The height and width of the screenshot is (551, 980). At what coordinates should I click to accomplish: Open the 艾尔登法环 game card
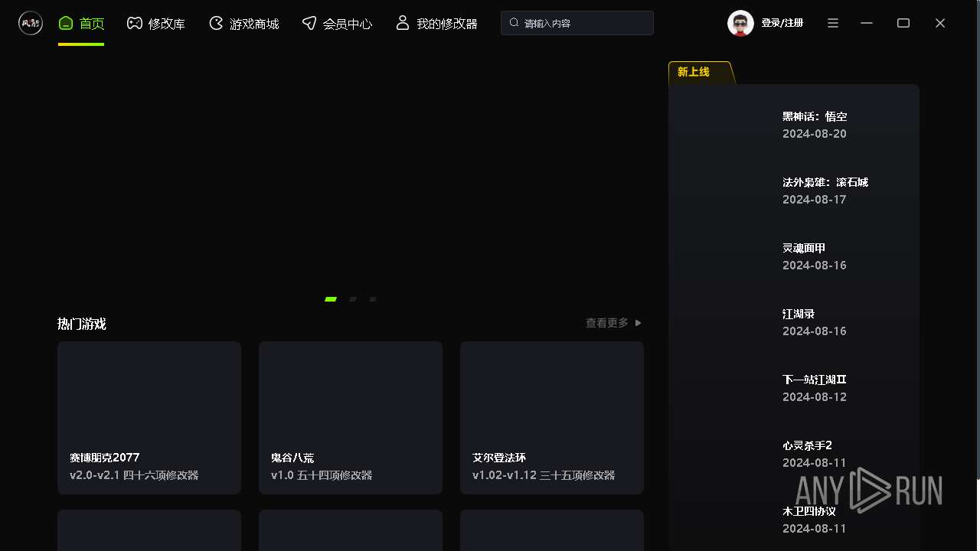coord(552,418)
